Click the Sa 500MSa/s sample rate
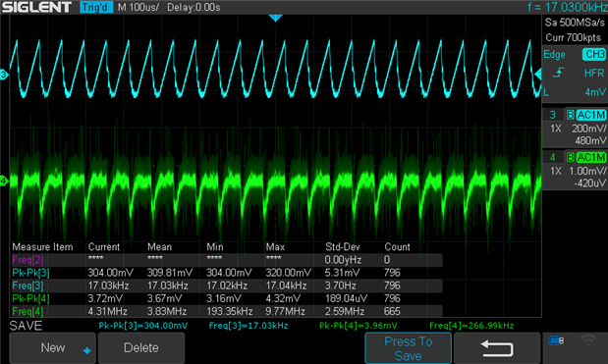 [x=575, y=23]
